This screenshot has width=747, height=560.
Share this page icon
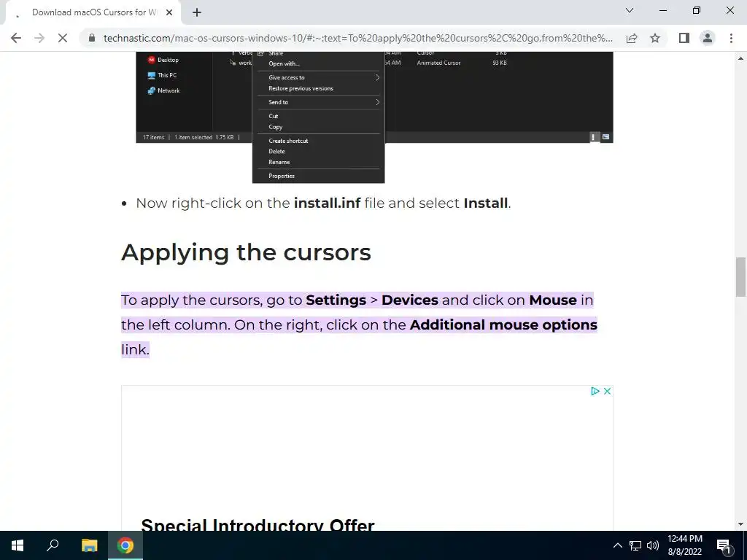pyautogui.click(x=632, y=38)
